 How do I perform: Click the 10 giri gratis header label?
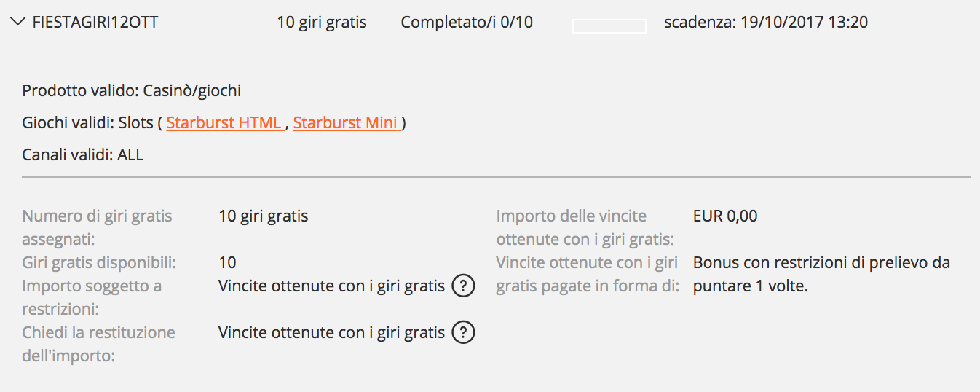click(322, 23)
